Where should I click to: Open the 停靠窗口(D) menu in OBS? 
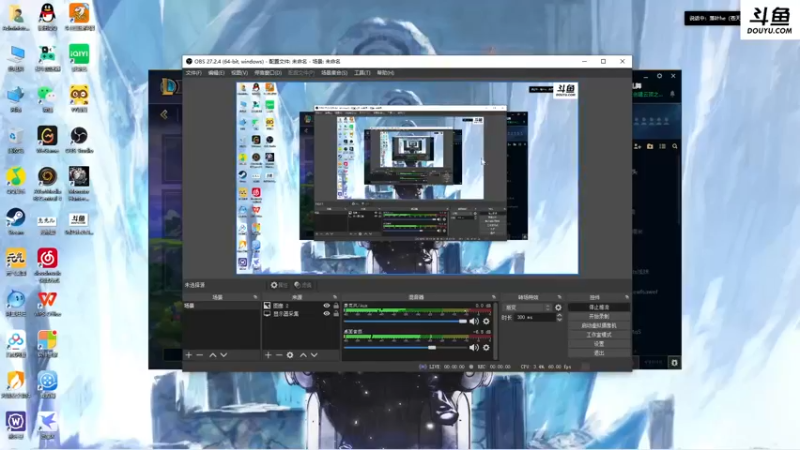click(268, 73)
